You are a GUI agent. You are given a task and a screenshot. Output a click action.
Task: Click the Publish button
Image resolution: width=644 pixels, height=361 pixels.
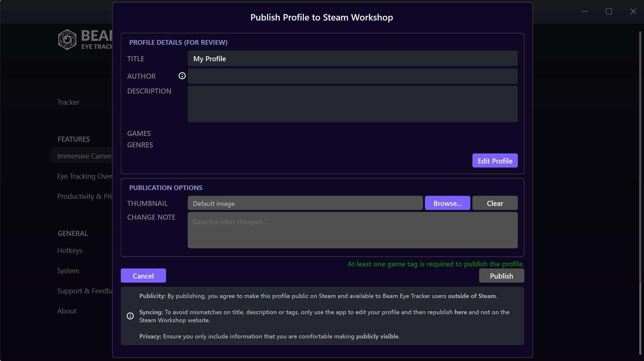coord(501,276)
